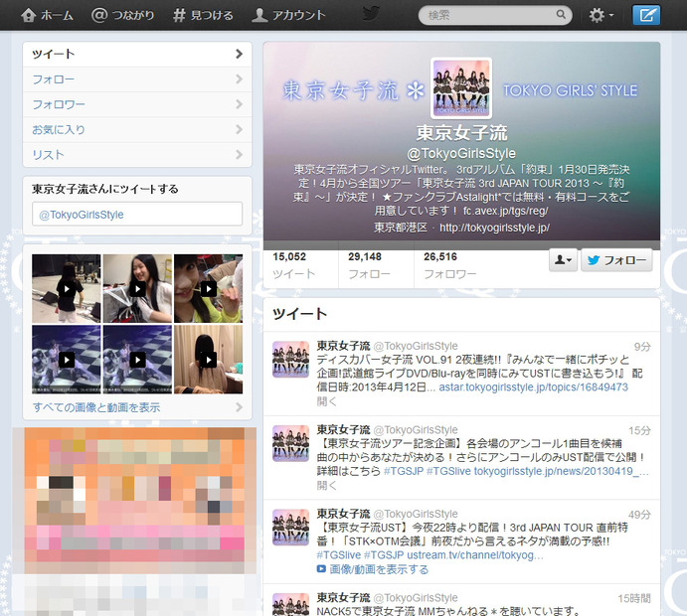This screenshot has height=616, width=687.
Task: Click the profile avatar in header
Action: [x=461, y=88]
